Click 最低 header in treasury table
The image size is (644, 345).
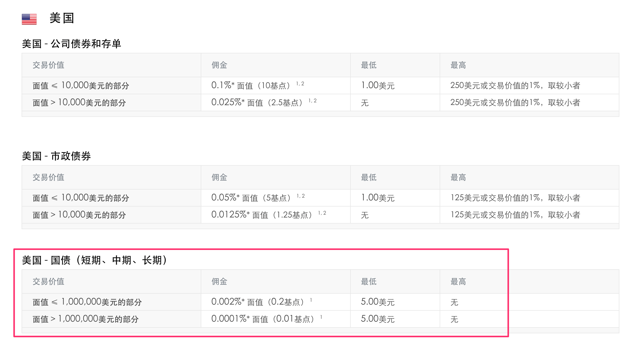(x=369, y=281)
